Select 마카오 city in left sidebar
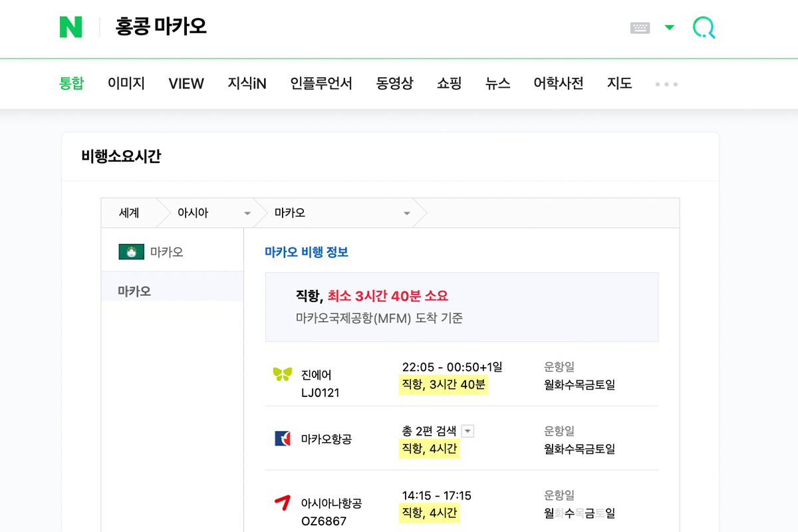 pyautogui.click(x=134, y=291)
